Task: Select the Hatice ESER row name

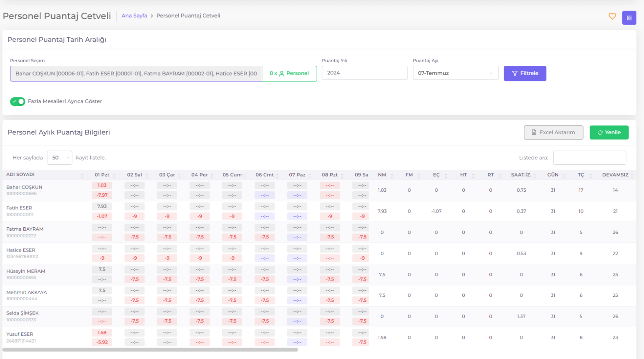Action: (x=21, y=250)
